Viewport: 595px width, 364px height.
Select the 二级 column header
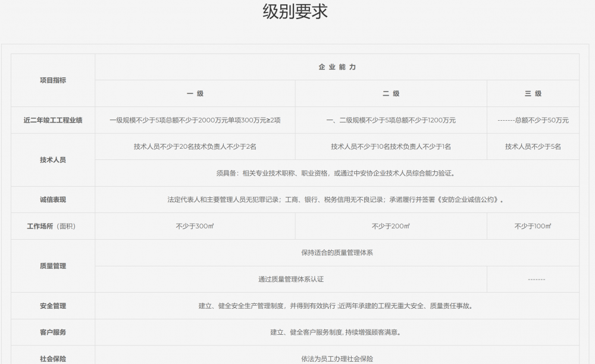tap(391, 94)
